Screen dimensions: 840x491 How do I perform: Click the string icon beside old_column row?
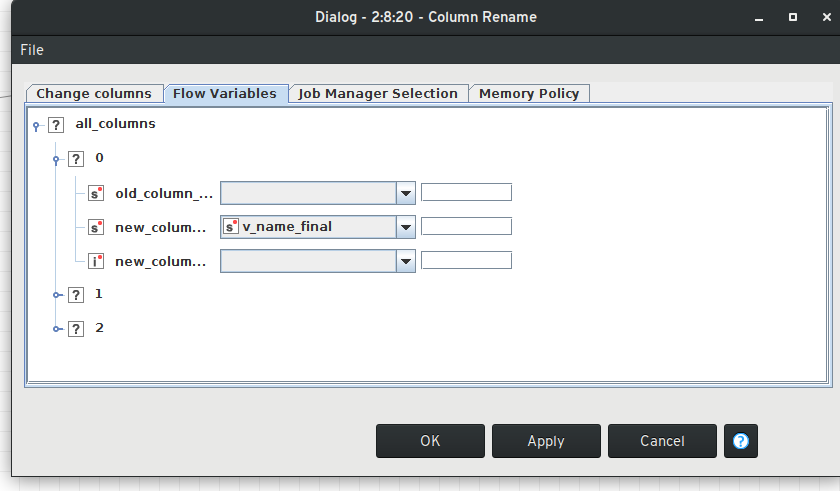96,193
